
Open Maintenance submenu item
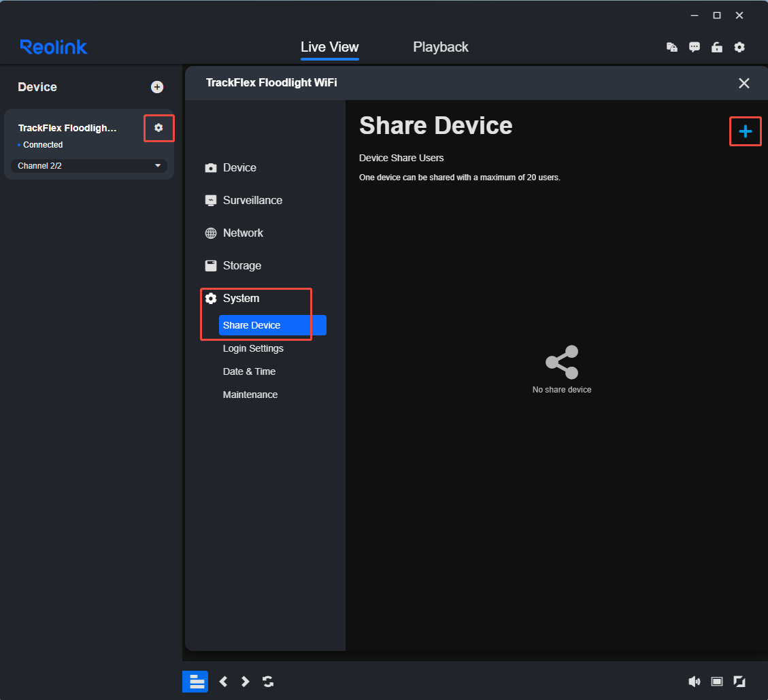point(250,395)
